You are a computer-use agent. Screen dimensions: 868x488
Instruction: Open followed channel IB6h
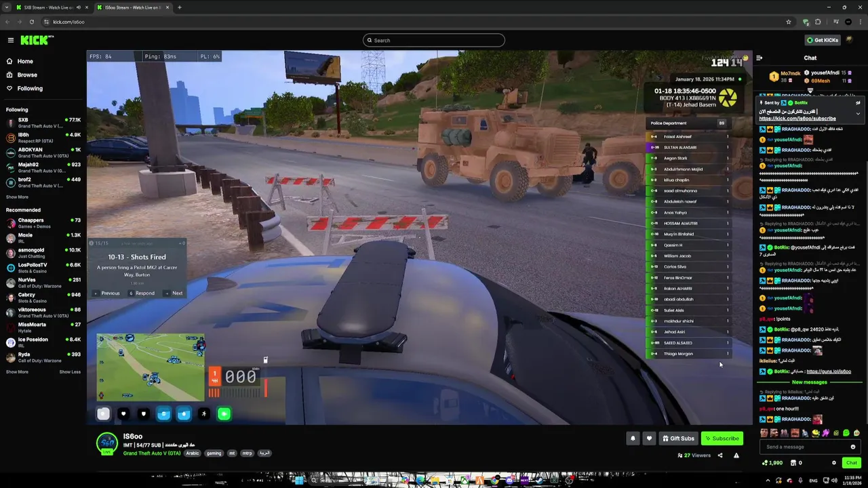pos(43,138)
